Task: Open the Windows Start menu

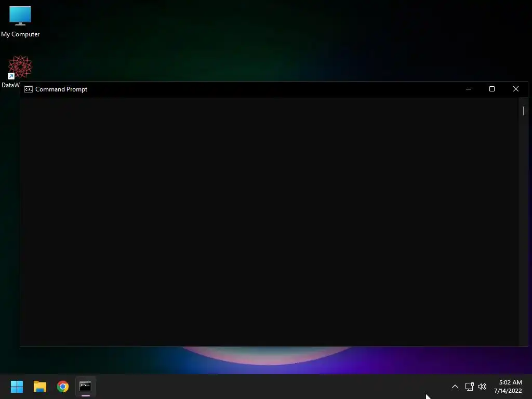Action: coord(17,387)
